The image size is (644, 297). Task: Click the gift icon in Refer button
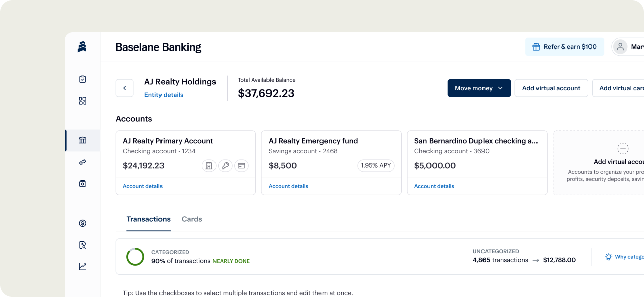pos(536,47)
